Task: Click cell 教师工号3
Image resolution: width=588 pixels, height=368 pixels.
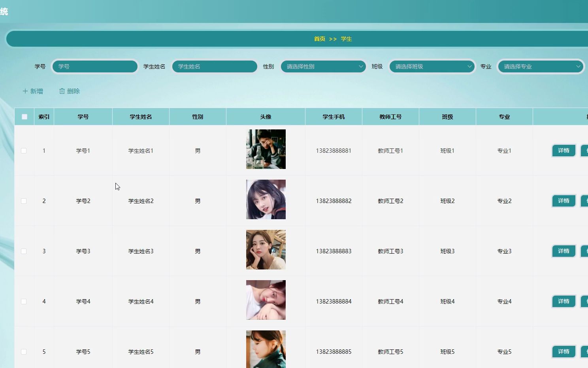Action: coord(390,251)
